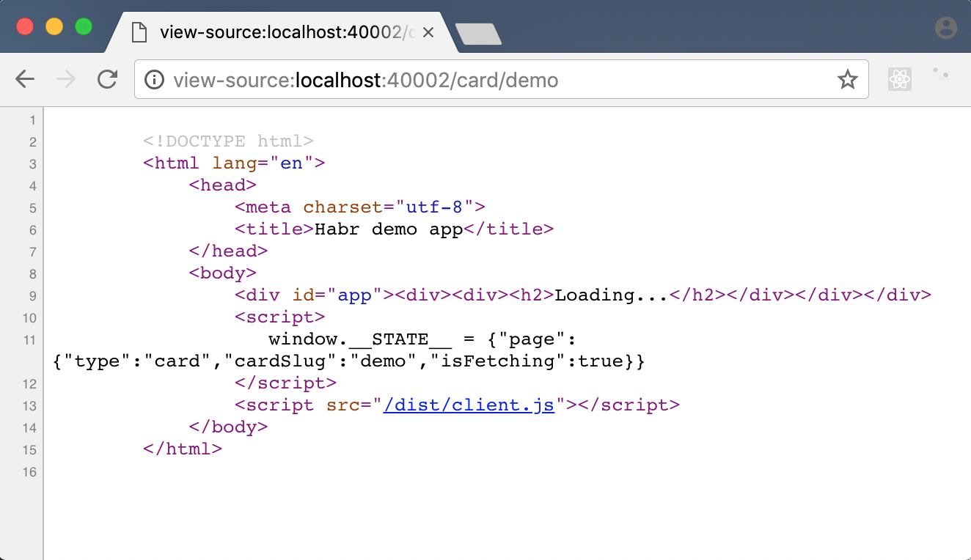Go back to the previous page
Screen dimensions: 971x560
(26, 79)
